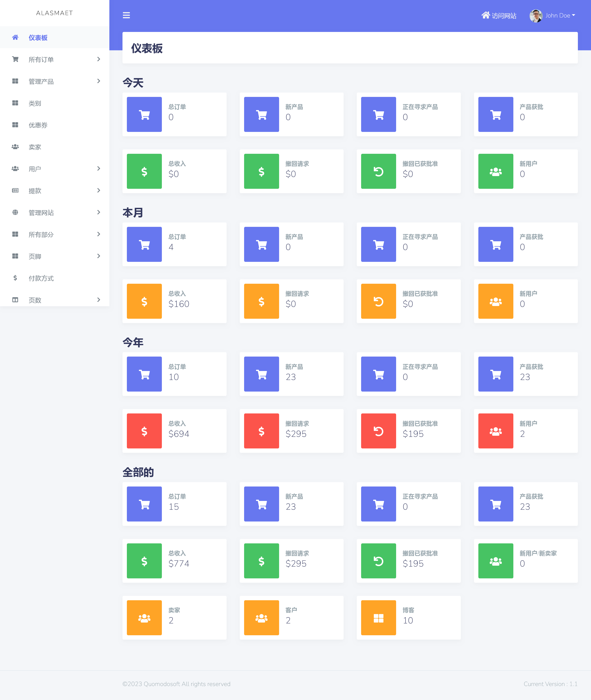
Task: Expand the 管理产品 sidebar chevron
Action: (98, 81)
